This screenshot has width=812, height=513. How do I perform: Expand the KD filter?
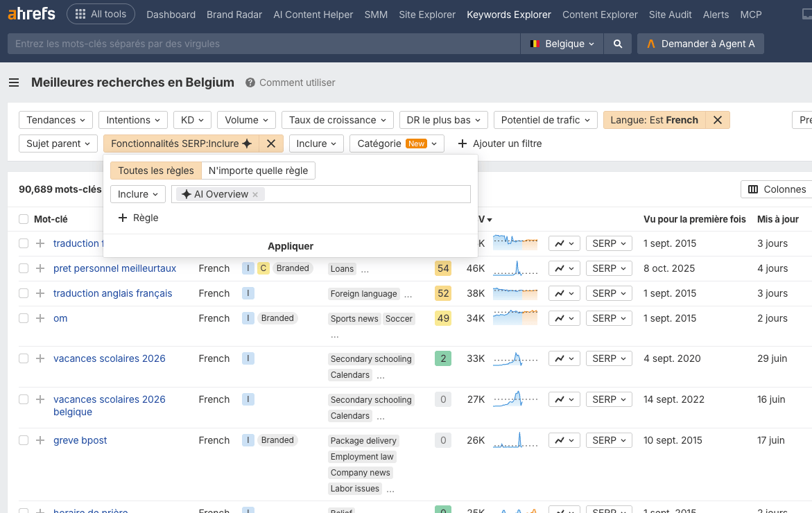point(192,120)
